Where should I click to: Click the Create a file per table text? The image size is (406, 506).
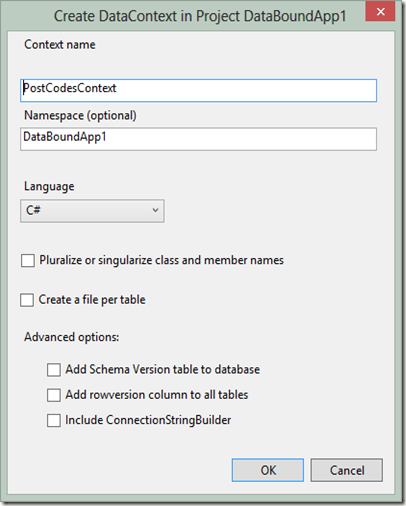click(x=92, y=300)
